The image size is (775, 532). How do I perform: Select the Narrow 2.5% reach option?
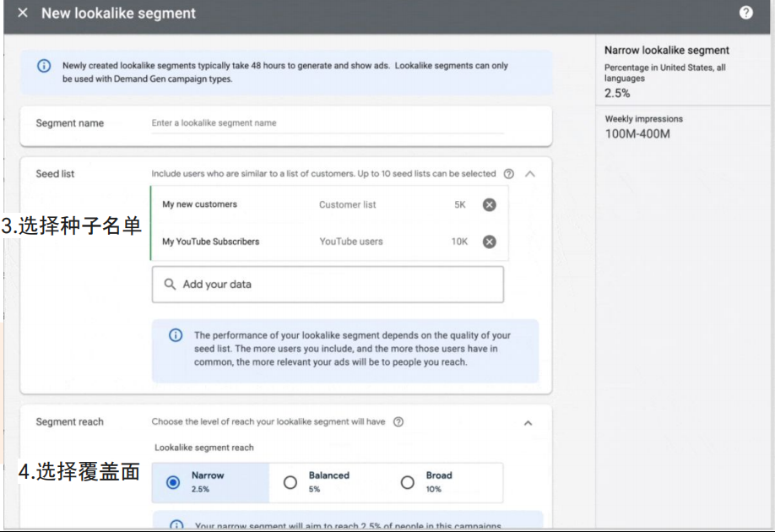[x=173, y=482]
